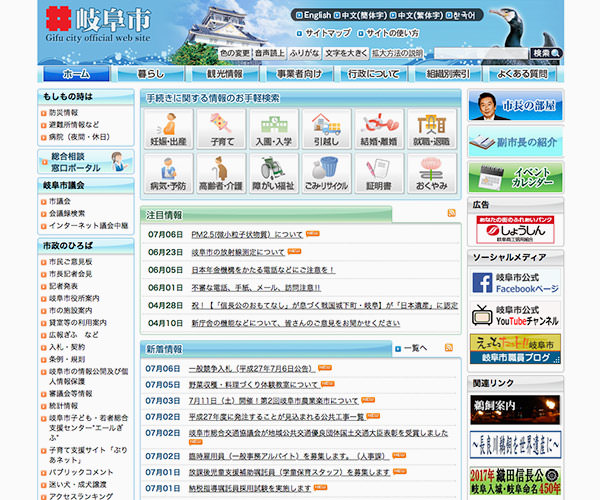
Task: Open the 子育て category icon
Action: coord(221,130)
